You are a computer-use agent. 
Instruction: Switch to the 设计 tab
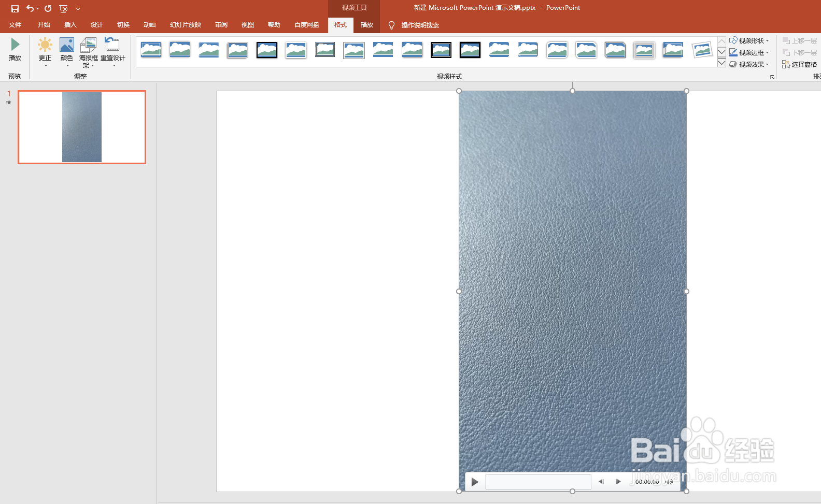point(97,25)
